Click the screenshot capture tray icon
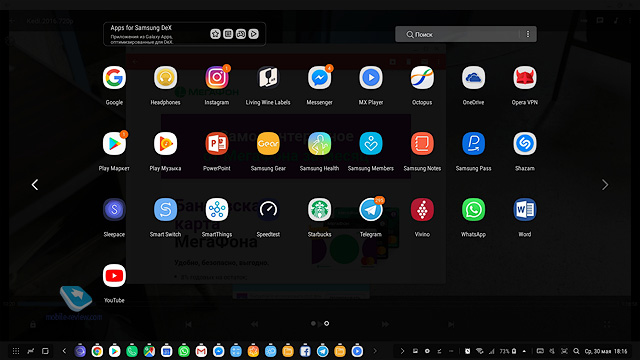Viewport: 640px width, 360px height. [x=564, y=351]
